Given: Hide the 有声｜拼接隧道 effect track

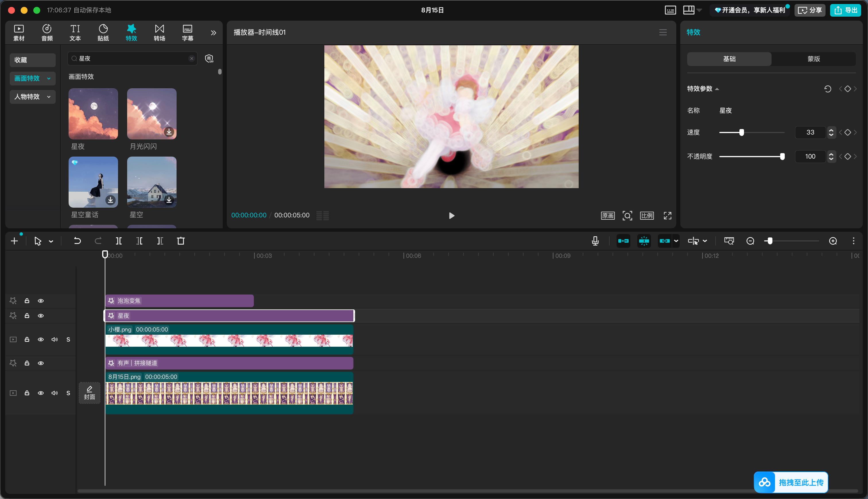Looking at the screenshot, I should click(x=41, y=363).
